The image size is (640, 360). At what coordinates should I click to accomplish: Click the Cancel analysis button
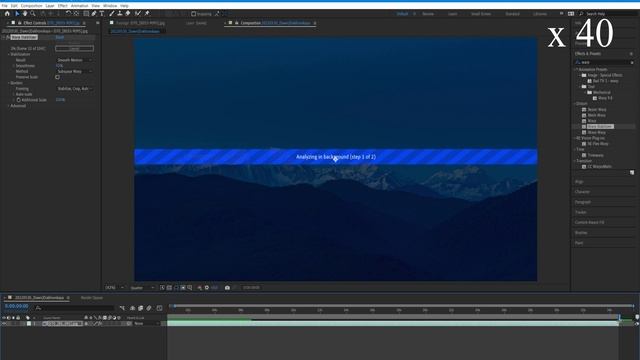click(74, 48)
